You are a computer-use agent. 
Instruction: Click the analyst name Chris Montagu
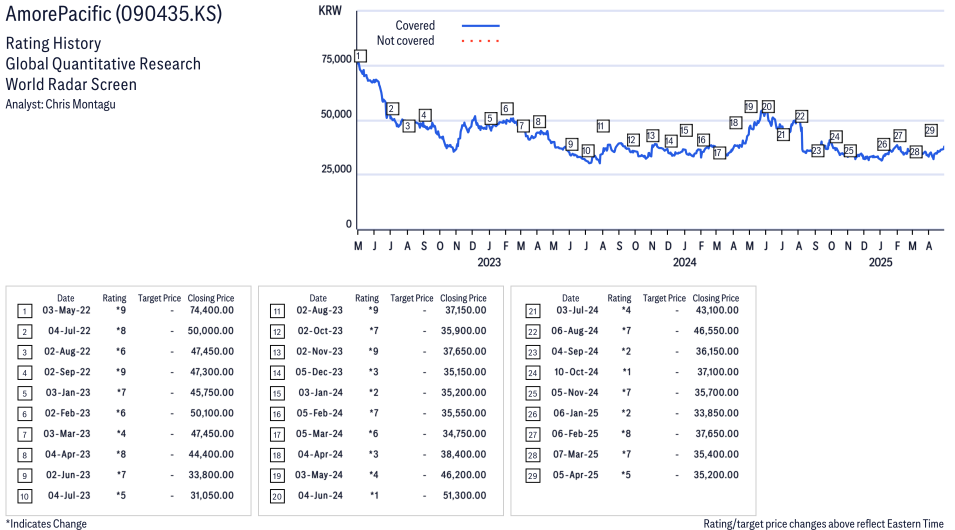pyautogui.click(x=80, y=104)
